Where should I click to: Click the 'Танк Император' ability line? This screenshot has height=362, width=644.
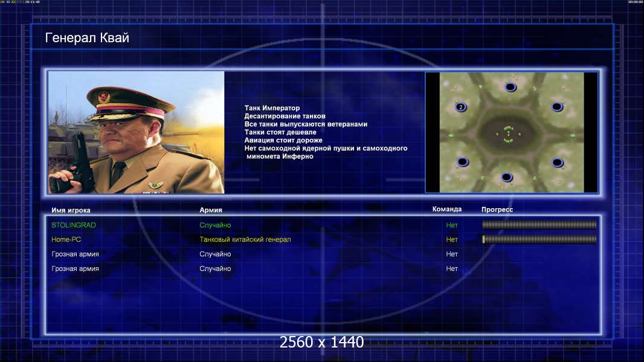[272, 108]
